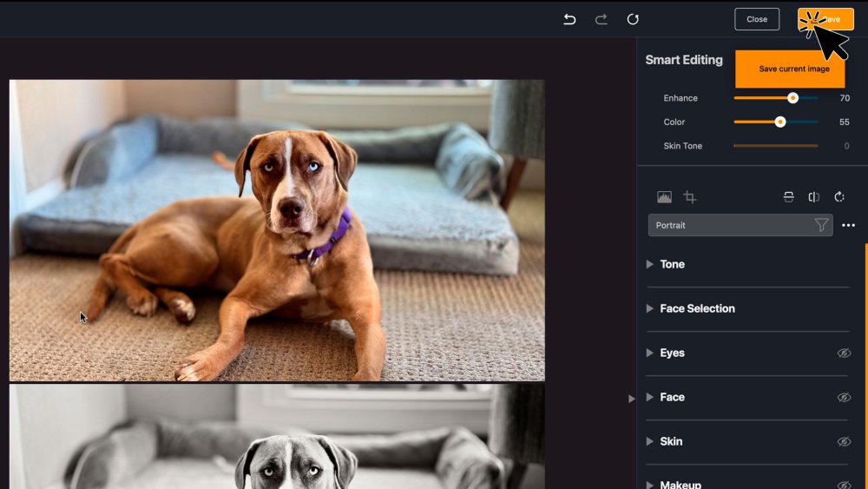
Task: Click the Enhance value 70
Action: [x=845, y=98]
